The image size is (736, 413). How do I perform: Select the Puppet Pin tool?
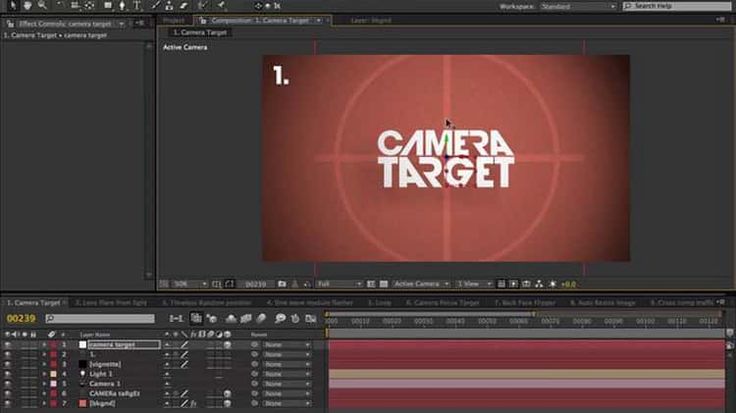point(221,6)
